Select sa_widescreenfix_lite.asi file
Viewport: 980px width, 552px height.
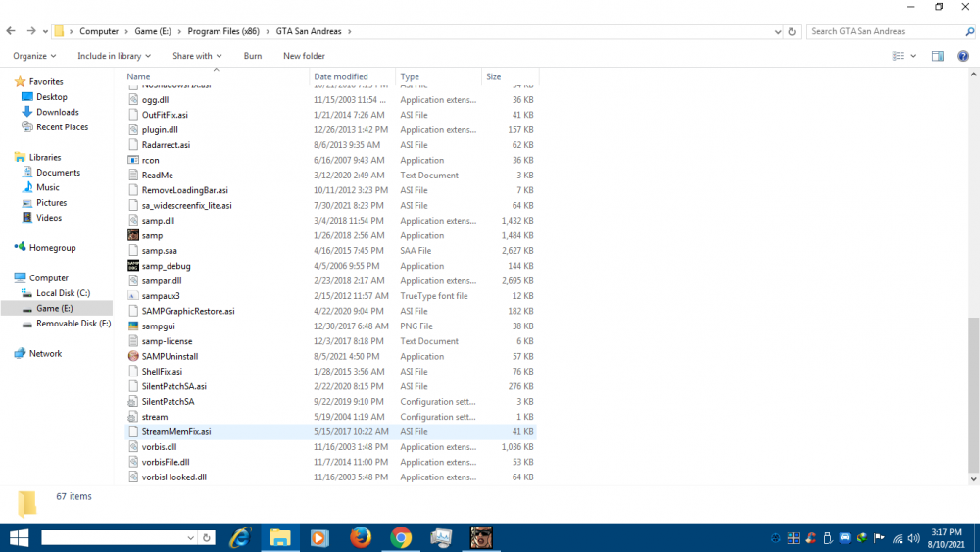pyautogui.click(x=186, y=206)
